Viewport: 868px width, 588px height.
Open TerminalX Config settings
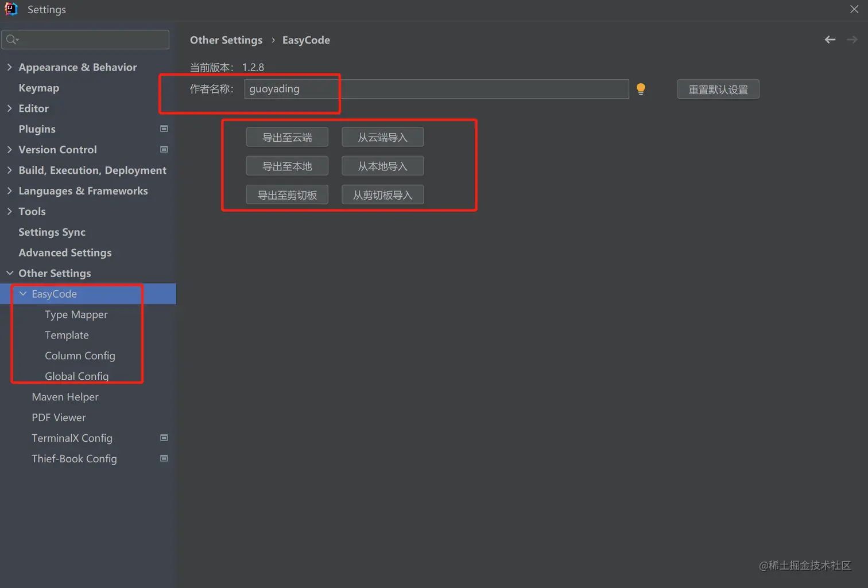point(72,438)
